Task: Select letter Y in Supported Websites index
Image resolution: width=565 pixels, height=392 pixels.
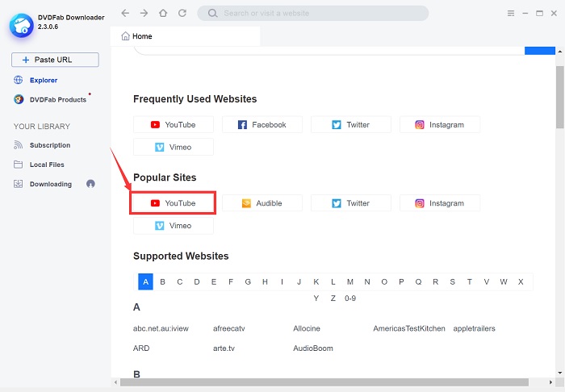Action: pos(316,298)
